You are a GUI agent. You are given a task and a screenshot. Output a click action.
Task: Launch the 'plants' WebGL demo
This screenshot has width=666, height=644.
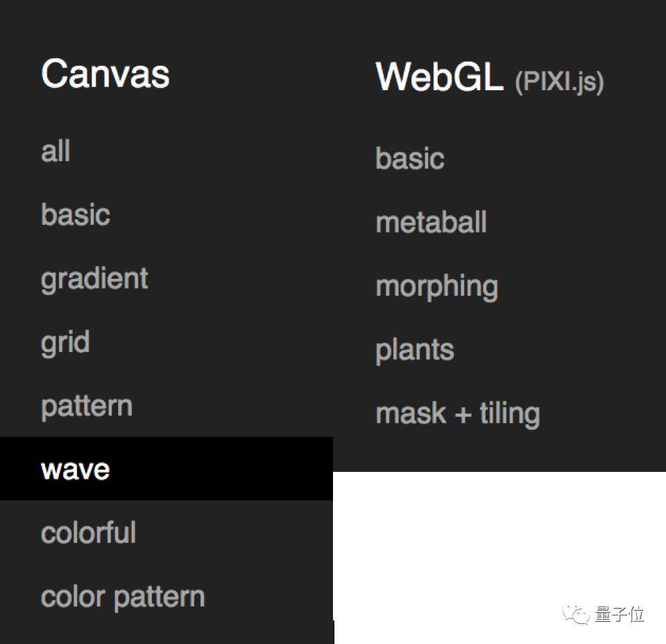pyautogui.click(x=415, y=350)
